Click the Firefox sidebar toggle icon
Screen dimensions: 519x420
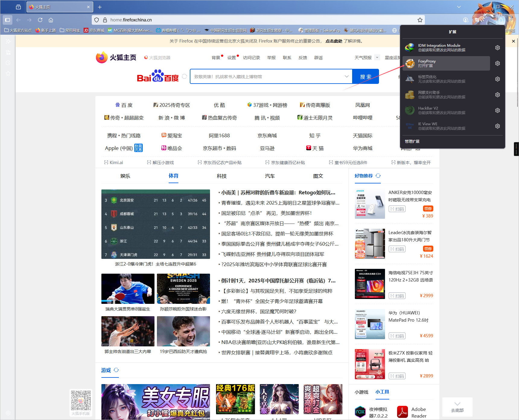pyautogui.click(x=8, y=20)
